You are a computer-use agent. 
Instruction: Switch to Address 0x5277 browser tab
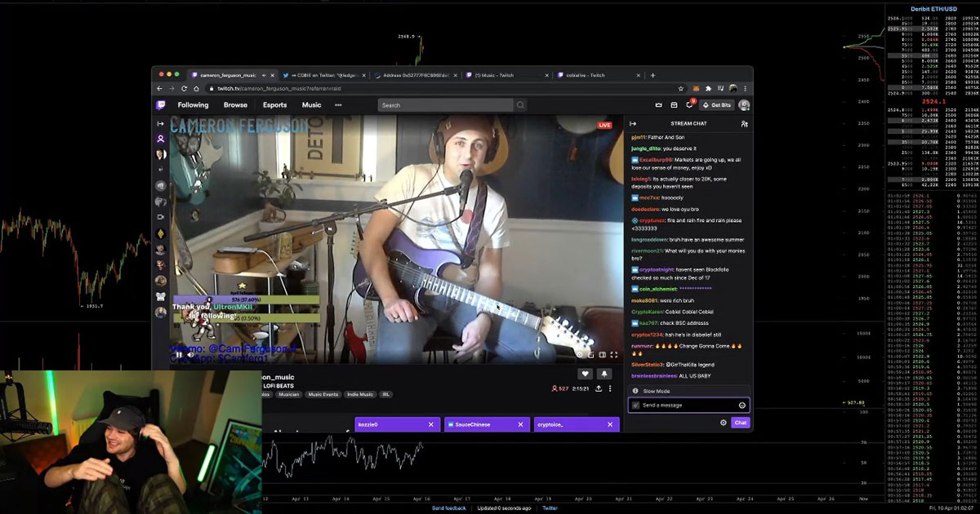point(415,75)
